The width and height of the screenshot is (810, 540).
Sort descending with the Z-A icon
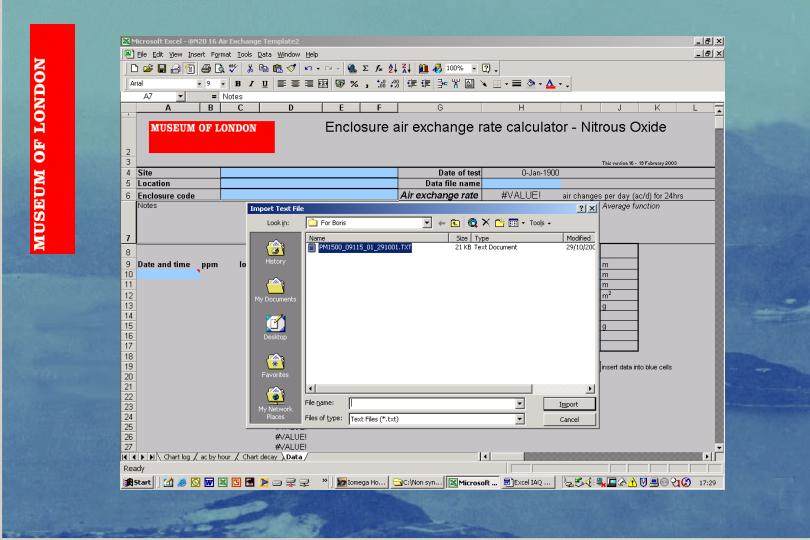pyautogui.click(x=407, y=68)
